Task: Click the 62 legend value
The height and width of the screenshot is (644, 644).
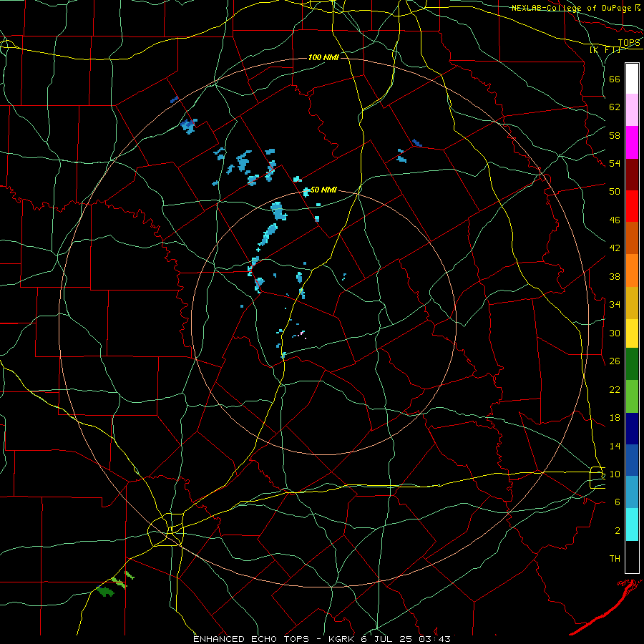Action: [615, 107]
